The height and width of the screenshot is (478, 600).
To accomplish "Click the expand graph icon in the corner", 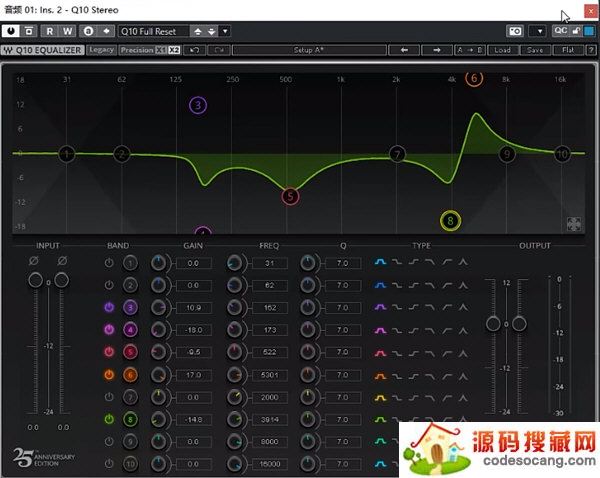I will pos(574,224).
